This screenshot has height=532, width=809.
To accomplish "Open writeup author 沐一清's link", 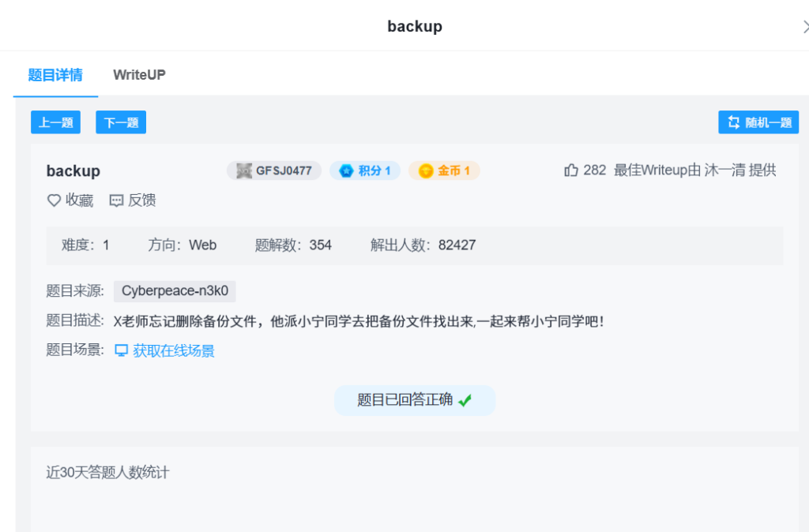I will click(x=724, y=170).
